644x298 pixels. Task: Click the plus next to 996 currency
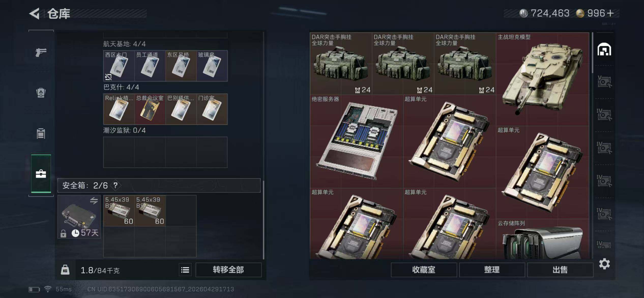click(x=610, y=13)
